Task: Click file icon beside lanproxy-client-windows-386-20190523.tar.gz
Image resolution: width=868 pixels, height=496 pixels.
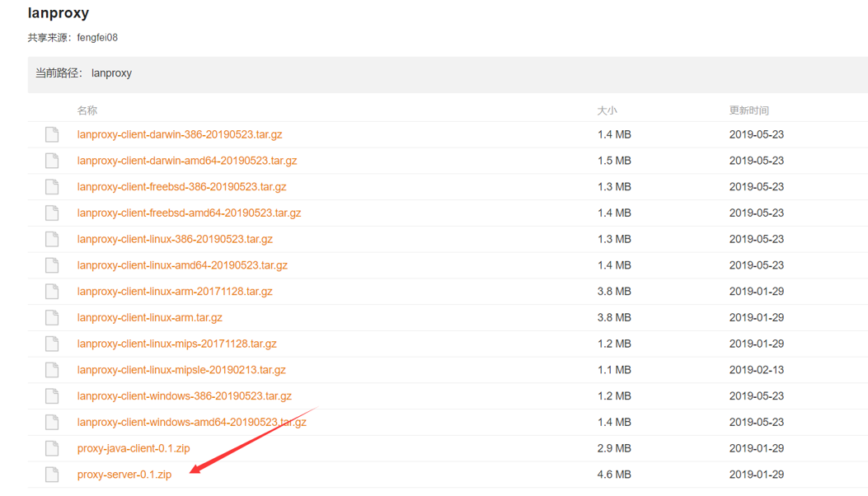Action: (52, 395)
